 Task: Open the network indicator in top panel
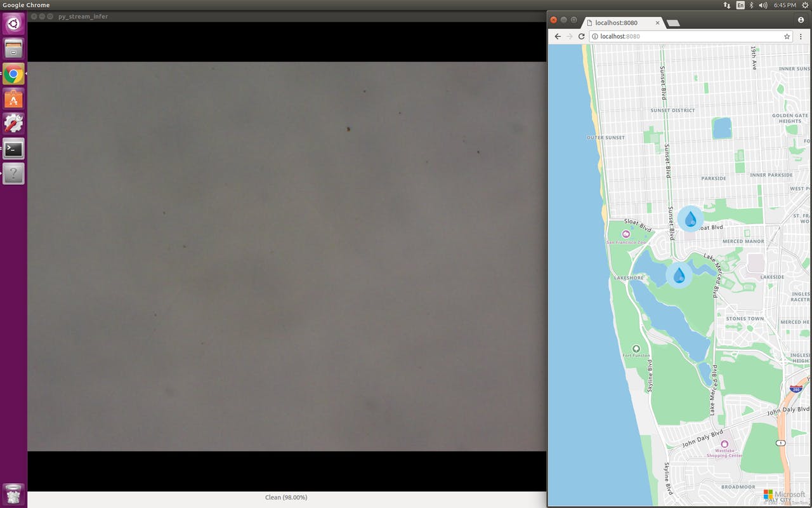coord(726,5)
